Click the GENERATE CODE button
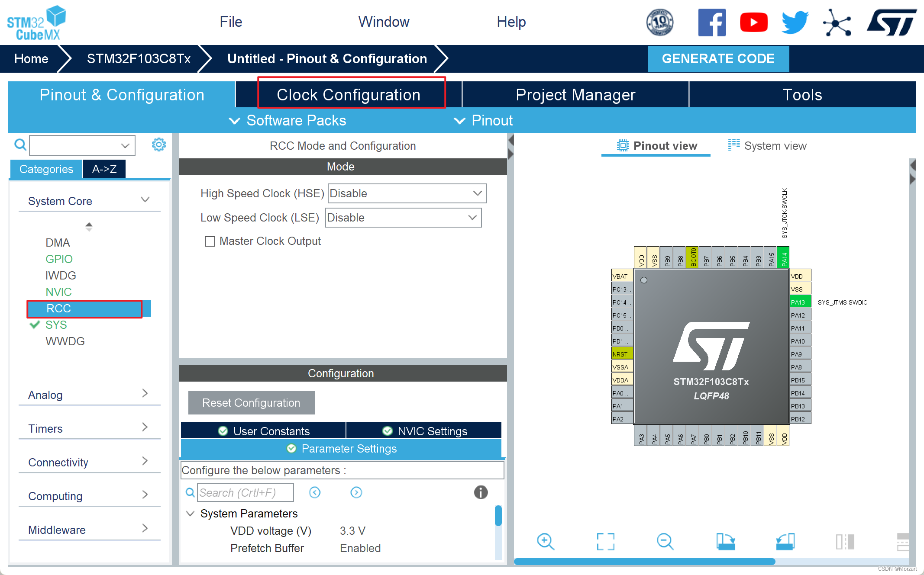This screenshot has height=575, width=924. click(718, 58)
